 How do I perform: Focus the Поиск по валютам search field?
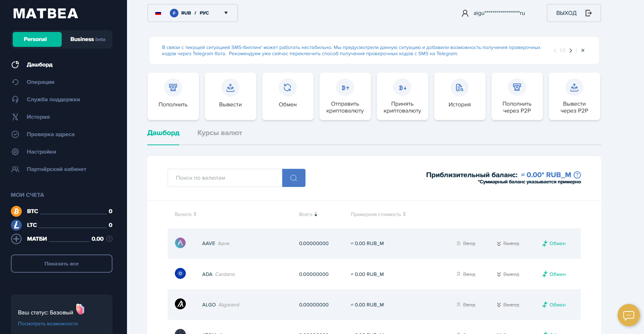coord(225,178)
